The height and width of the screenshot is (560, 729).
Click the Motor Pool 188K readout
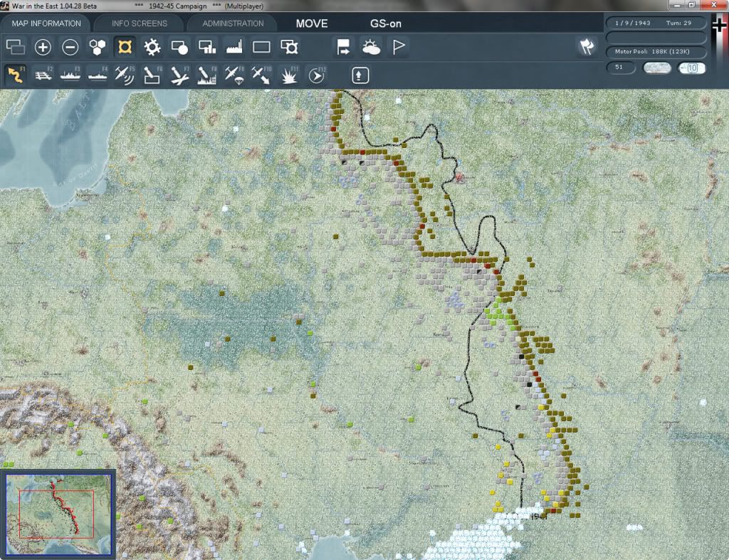click(x=656, y=51)
